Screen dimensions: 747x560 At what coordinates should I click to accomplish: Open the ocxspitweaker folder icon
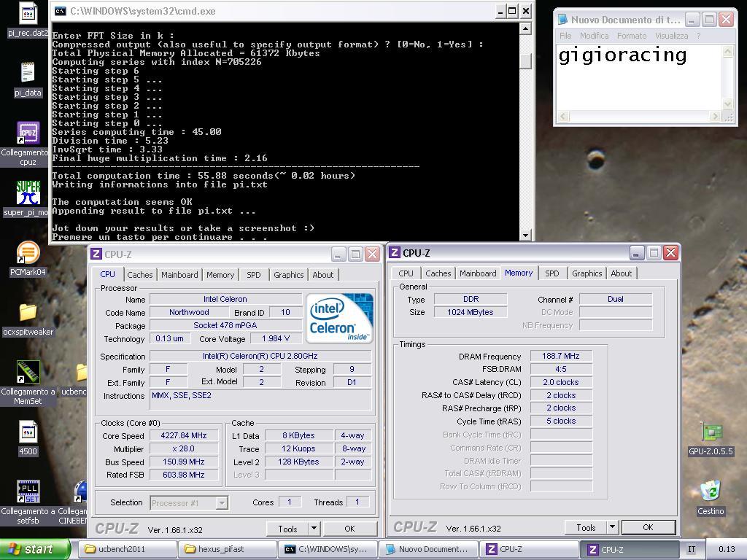click(x=28, y=312)
